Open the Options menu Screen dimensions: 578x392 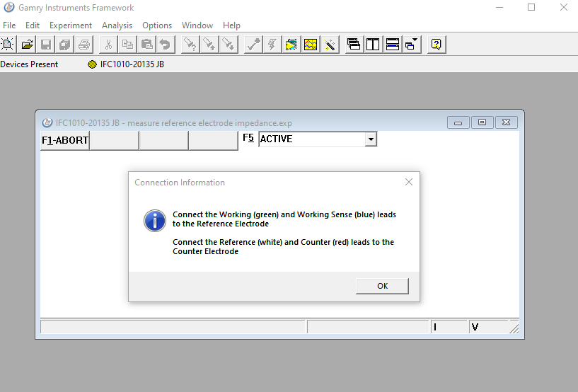(157, 25)
